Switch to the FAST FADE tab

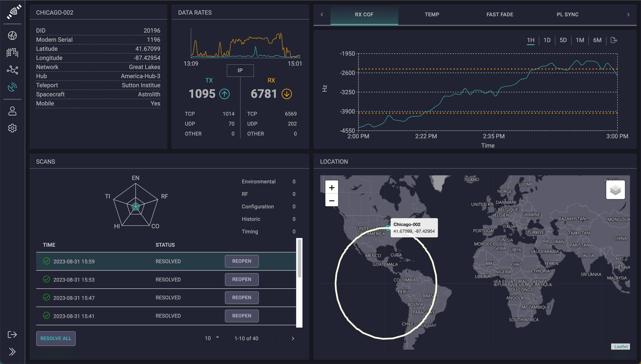[x=500, y=14]
